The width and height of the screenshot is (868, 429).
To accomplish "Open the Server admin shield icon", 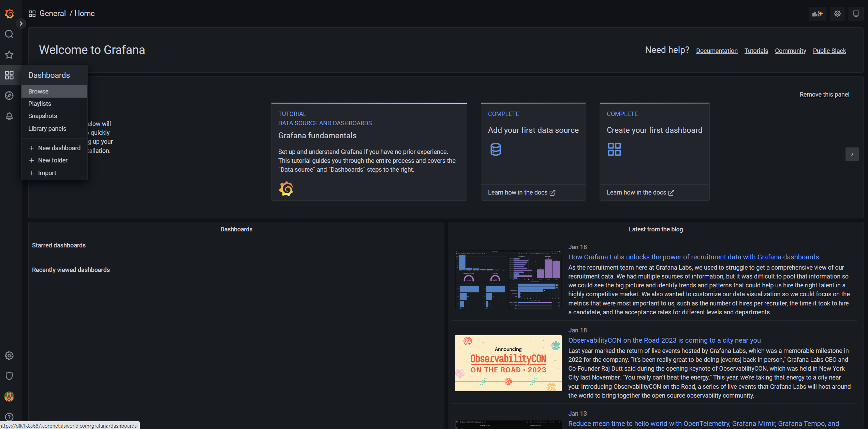I will [9, 376].
